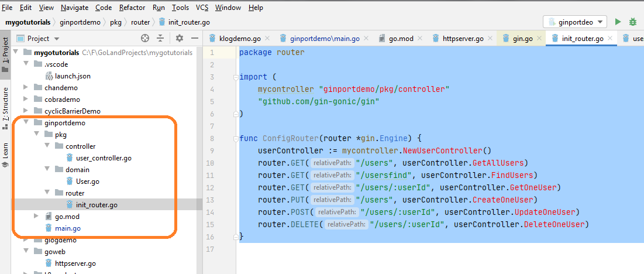Collapse the controller folder
The height and width of the screenshot is (274, 644).
click(47, 146)
